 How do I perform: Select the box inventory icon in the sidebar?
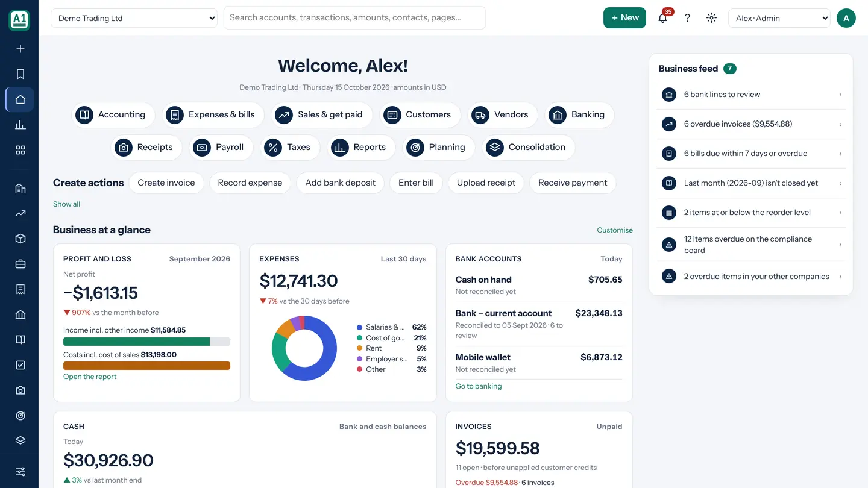pos(20,239)
